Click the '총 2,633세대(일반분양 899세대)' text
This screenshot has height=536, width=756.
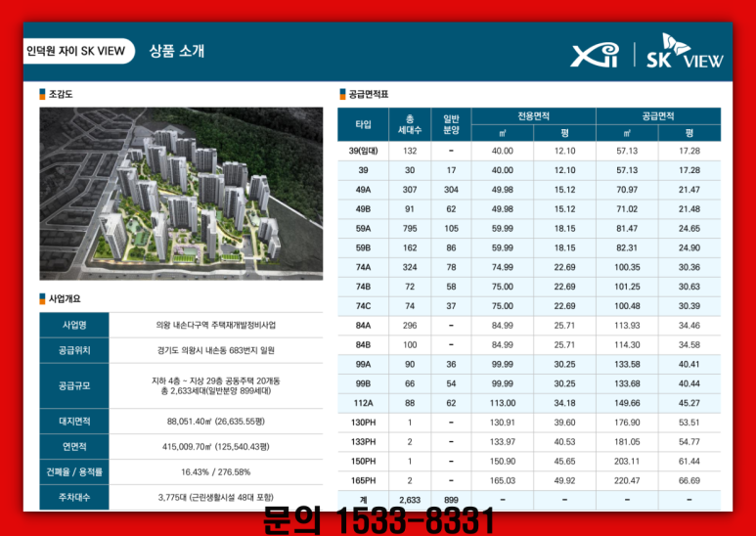click(216, 391)
